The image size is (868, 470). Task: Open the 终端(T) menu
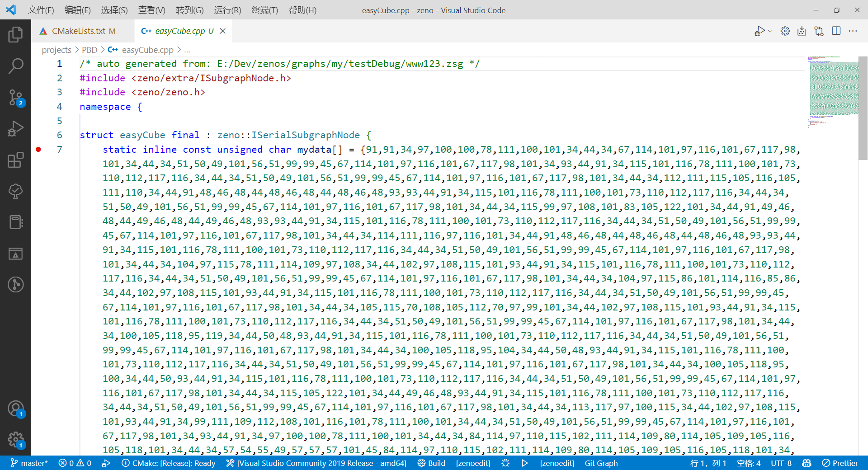(265, 10)
